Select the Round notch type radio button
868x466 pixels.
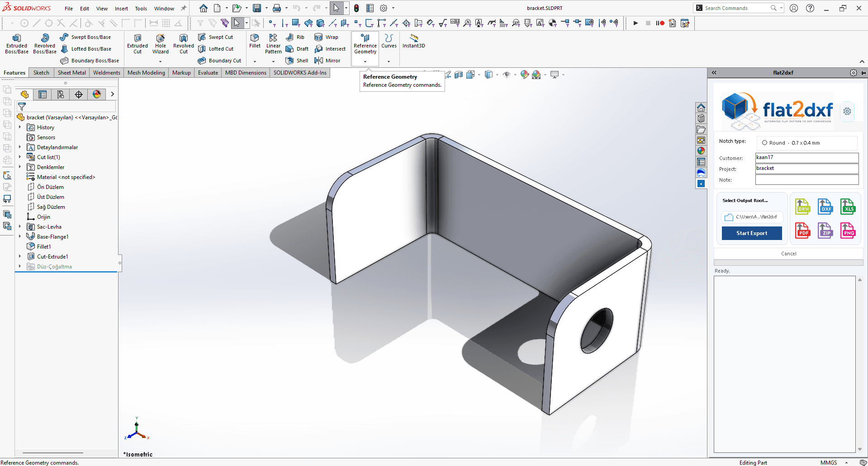[x=764, y=143]
